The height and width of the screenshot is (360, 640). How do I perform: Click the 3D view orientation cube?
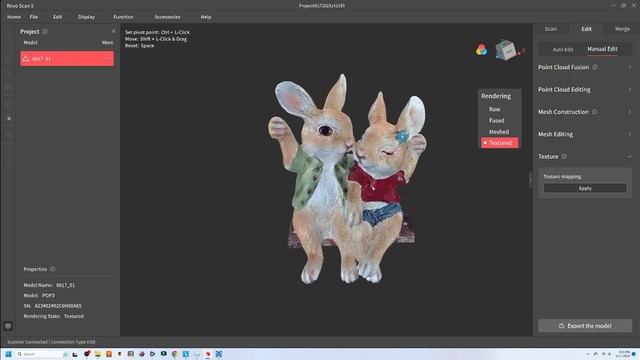(x=506, y=50)
